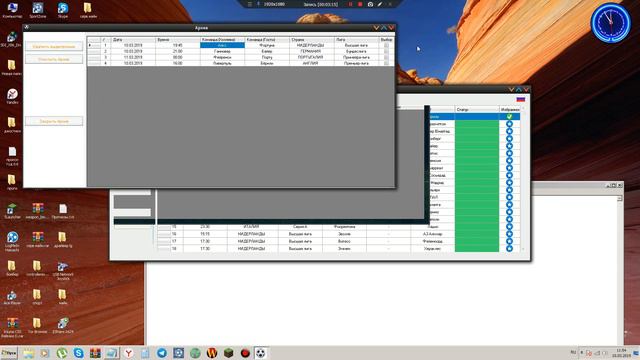Open Telegram from the taskbar
The width and height of the screenshot is (640, 360).
(x=162, y=353)
